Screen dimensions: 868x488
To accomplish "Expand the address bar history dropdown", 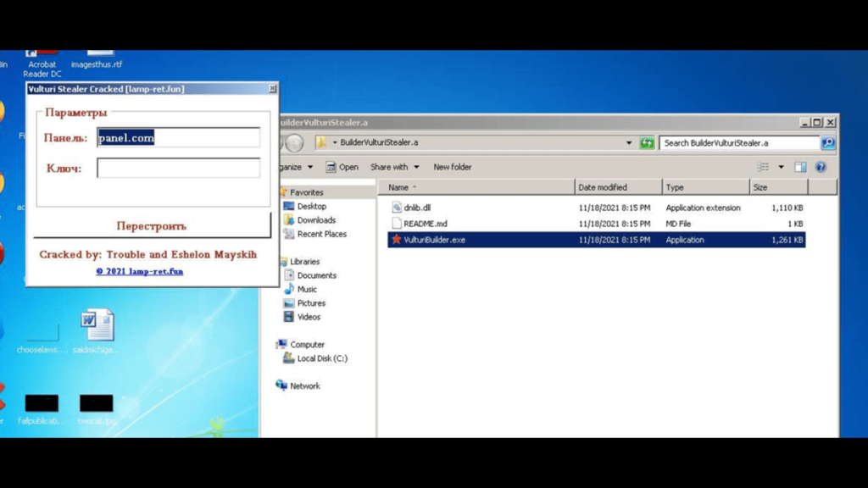I will [x=629, y=142].
